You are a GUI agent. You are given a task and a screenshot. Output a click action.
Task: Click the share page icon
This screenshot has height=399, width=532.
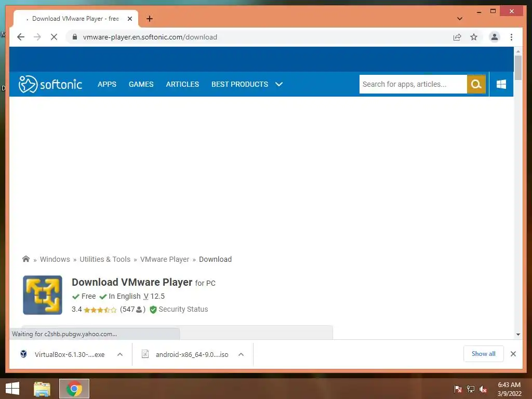[x=457, y=37]
